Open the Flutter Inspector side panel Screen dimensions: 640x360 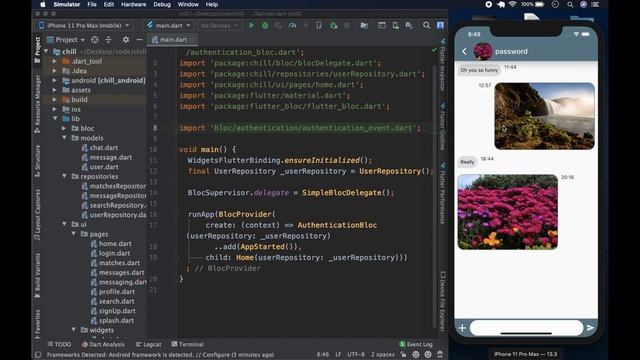pos(442,64)
